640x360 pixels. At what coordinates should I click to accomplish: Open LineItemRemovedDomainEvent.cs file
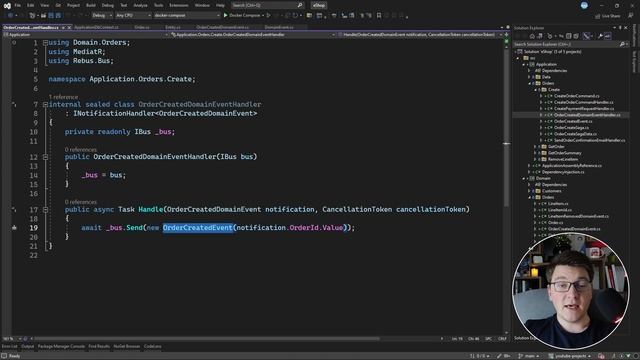tap(578, 216)
